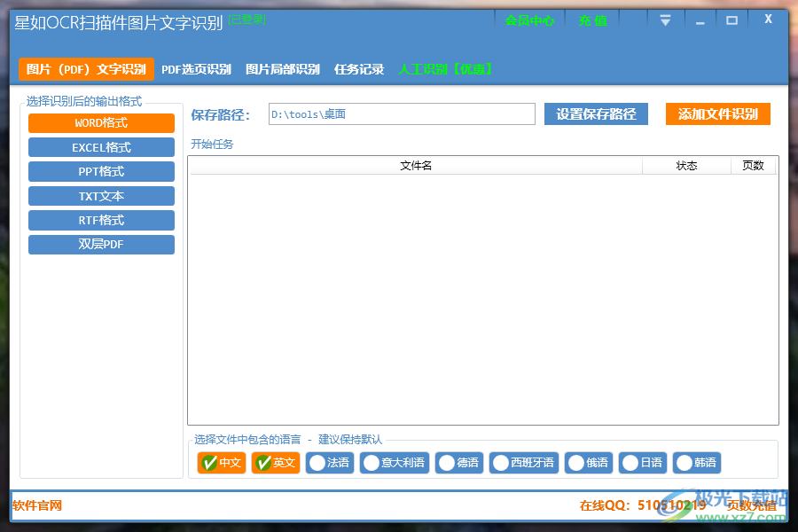Click 添加文件识别 to add files

coord(718,113)
